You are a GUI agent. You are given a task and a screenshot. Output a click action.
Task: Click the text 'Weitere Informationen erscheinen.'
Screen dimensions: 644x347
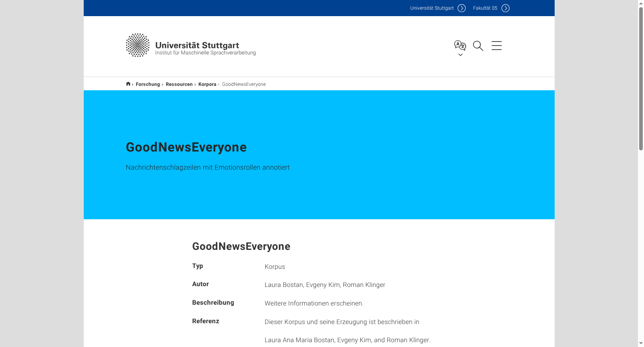point(314,303)
